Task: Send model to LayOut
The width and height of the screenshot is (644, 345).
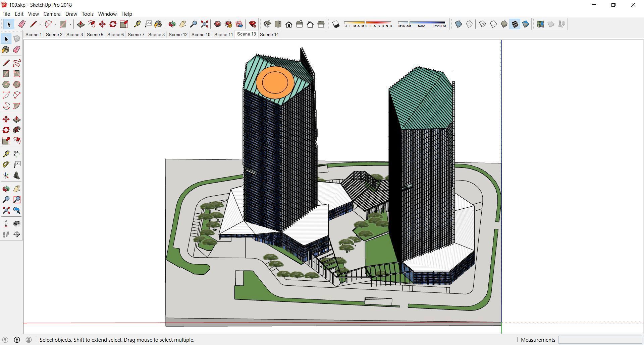Action: click(x=239, y=24)
